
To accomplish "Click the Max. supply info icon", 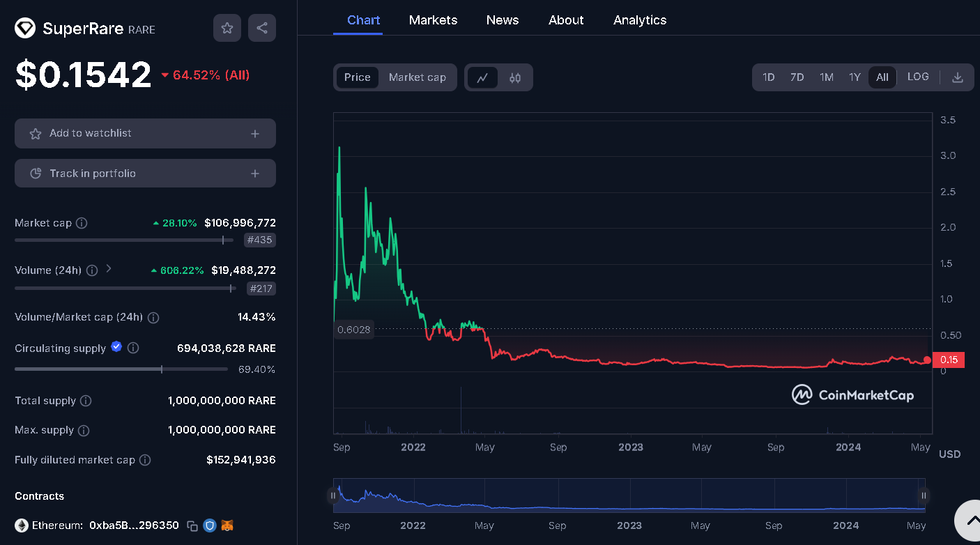I will tap(84, 431).
